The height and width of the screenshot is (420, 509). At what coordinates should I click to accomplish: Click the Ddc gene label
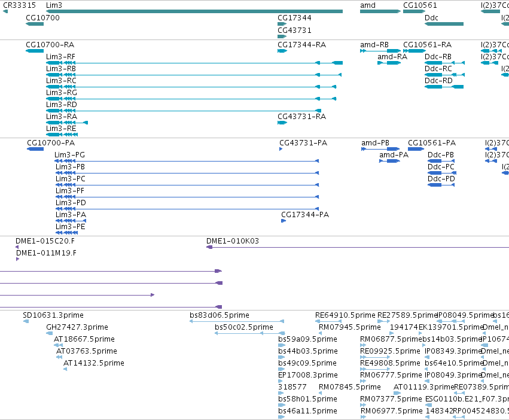coord(431,17)
